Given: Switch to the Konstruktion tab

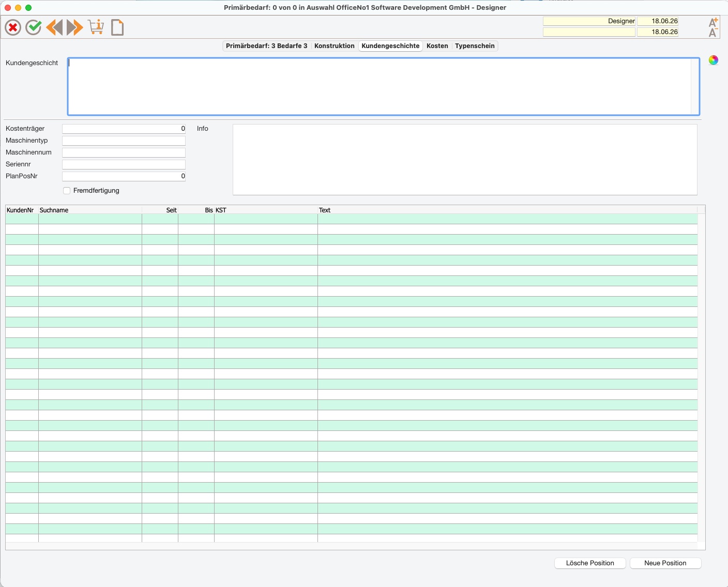Looking at the screenshot, I should click(335, 46).
